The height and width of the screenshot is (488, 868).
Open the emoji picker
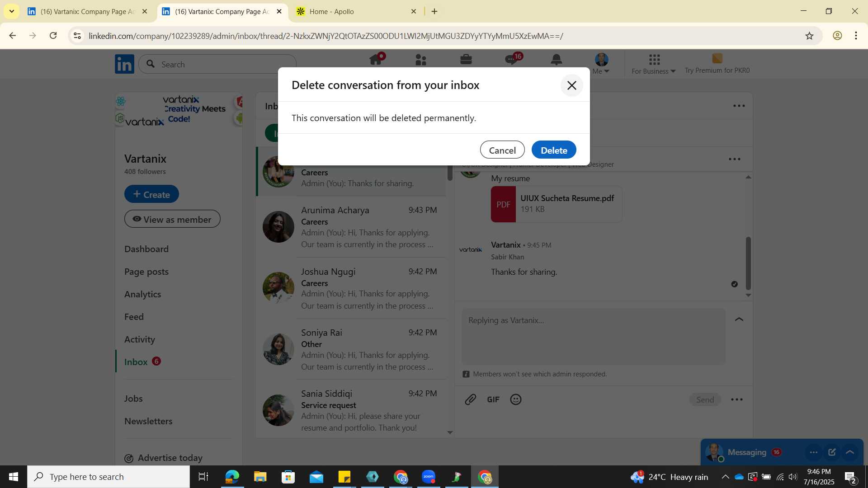(x=516, y=399)
